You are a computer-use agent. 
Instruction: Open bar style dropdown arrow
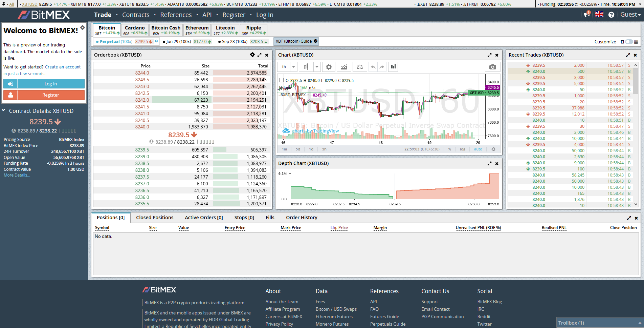317,67
